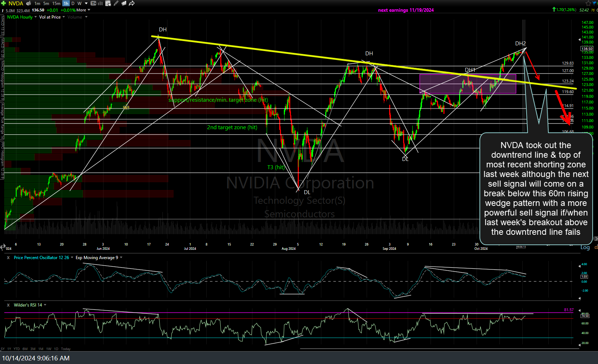Open the More dropdown next to percent change
This screenshot has height=364, width=598.
point(83,10)
